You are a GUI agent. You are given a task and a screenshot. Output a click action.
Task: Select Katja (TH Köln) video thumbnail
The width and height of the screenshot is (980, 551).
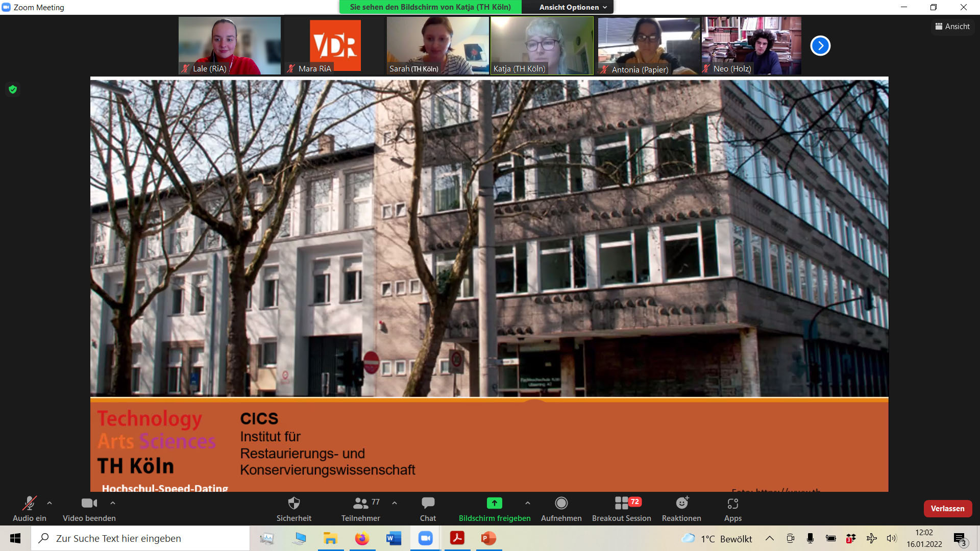(542, 45)
